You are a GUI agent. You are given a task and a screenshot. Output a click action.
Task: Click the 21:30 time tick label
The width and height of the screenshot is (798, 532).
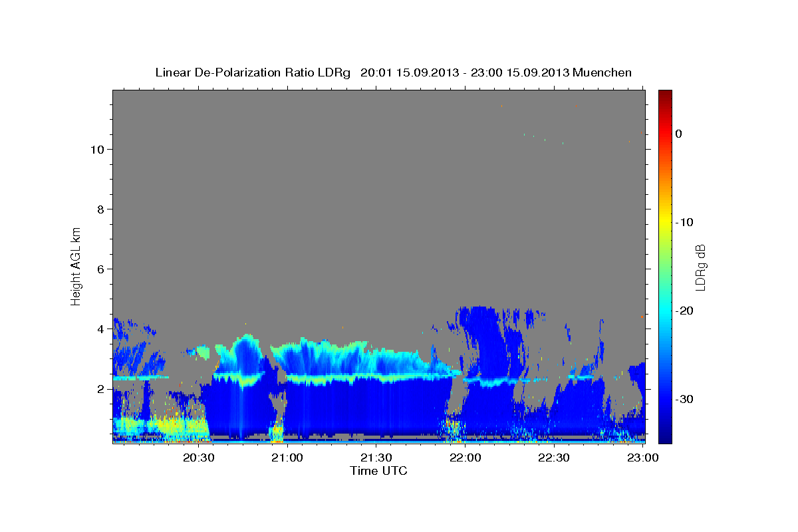tap(376, 458)
